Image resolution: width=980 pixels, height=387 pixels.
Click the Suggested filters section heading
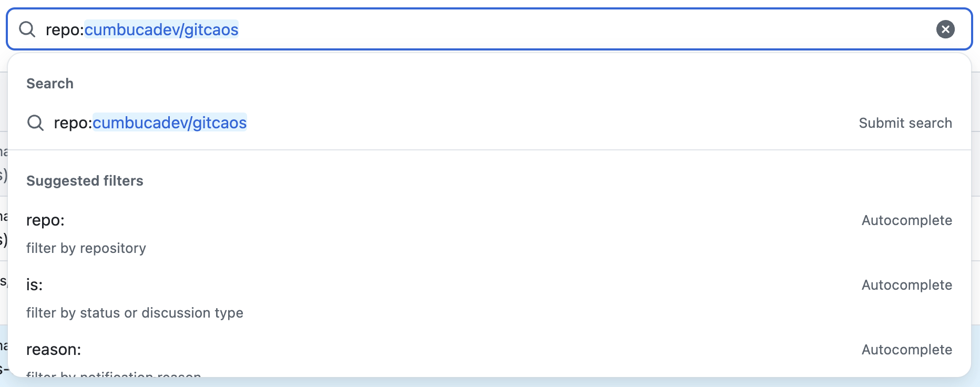85,181
